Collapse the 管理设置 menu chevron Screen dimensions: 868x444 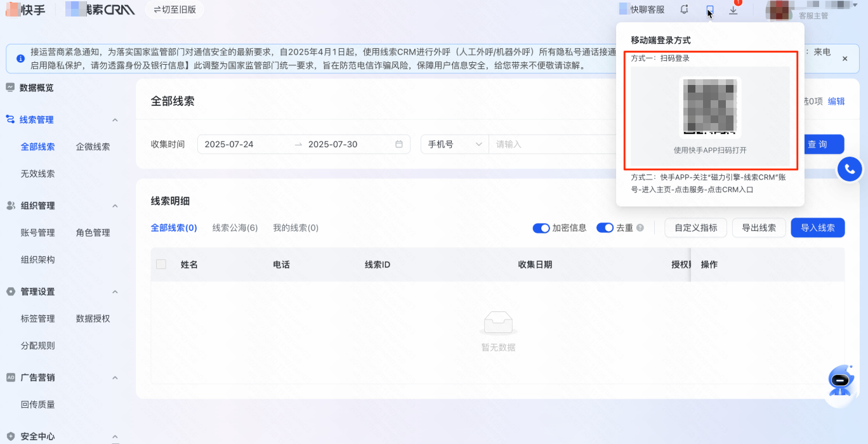coord(115,292)
